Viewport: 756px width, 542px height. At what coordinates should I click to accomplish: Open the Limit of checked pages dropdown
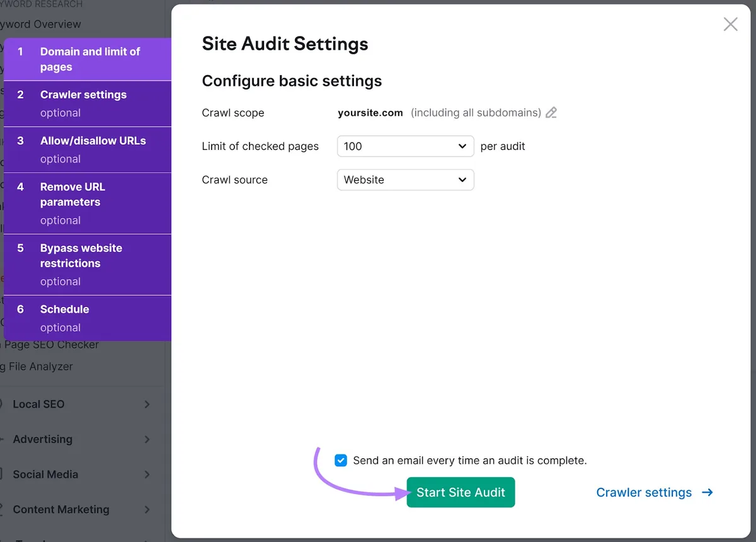(x=406, y=146)
